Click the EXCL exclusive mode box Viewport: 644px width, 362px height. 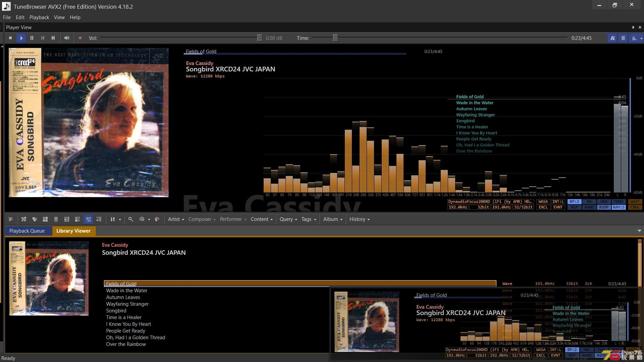(x=543, y=207)
